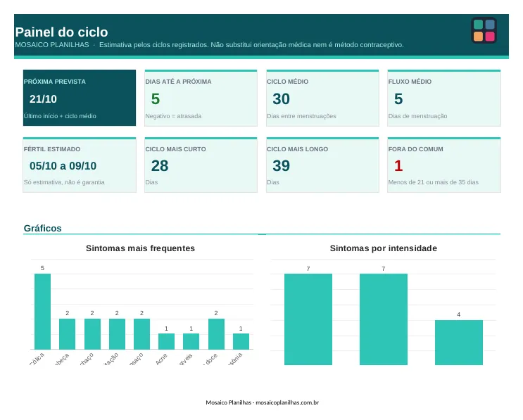Click the 'Painel do ciclo' title
Image resolution: width=523 pixels, height=420 pixels.
62,32
